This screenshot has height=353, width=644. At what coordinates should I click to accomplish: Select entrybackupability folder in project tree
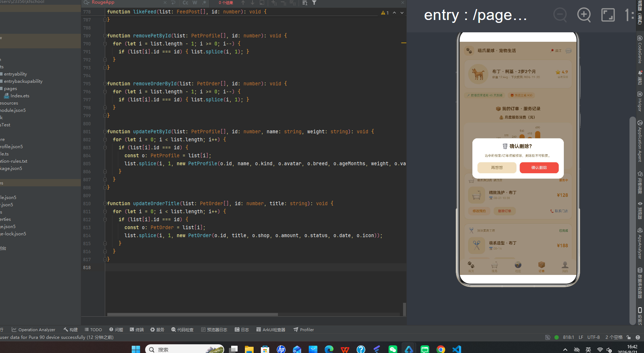pyautogui.click(x=21, y=81)
